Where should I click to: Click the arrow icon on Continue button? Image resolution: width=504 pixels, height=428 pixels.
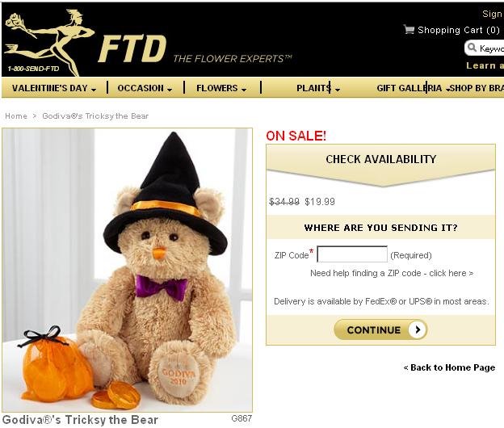[418, 329]
